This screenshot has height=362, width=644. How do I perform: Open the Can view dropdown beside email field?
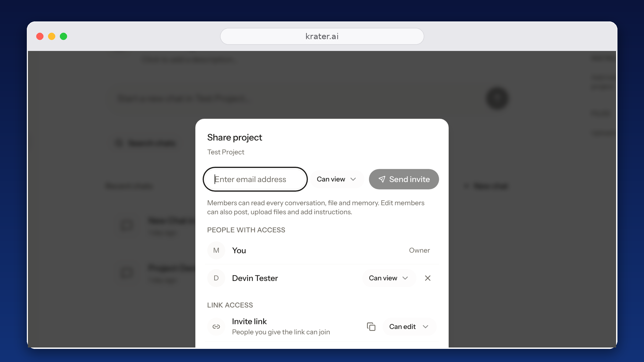[337, 179]
